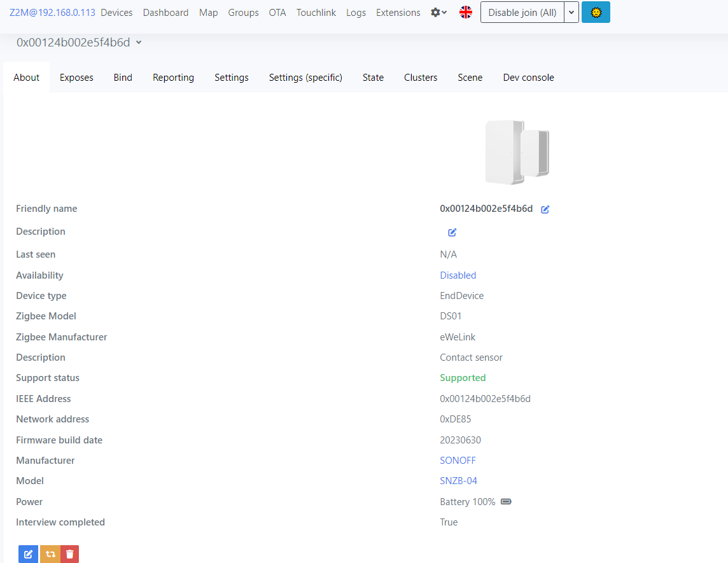Screen dimensions: 728x563
Task: Open the Scene tab
Action: 470,78
